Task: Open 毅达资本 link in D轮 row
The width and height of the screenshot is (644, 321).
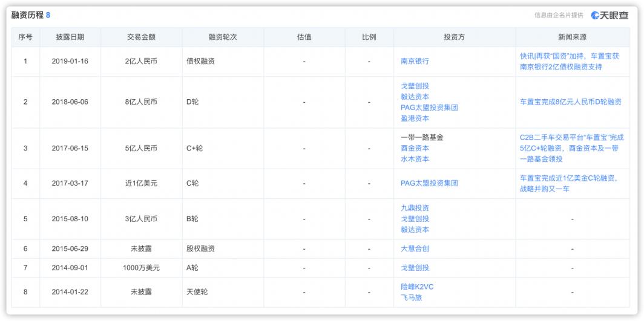Action: (x=415, y=97)
